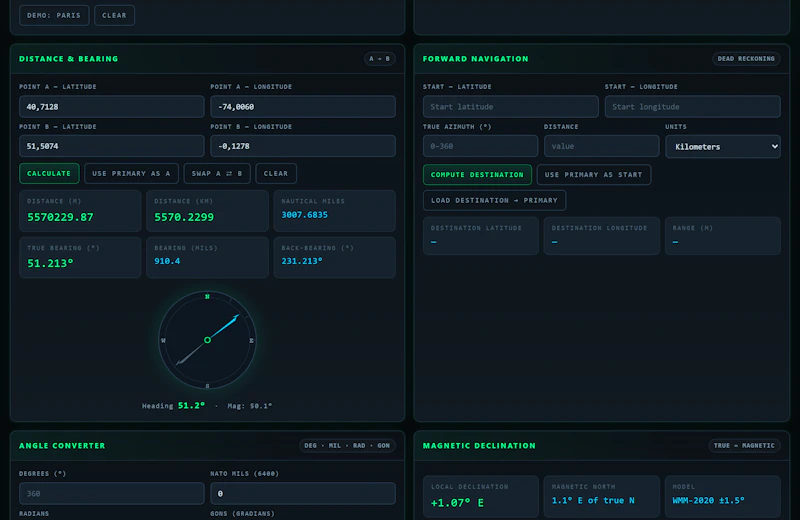Click Use Primary As Start button
Image resolution: width=800 pixels, height=520 pixels.
tap(593, 175)
